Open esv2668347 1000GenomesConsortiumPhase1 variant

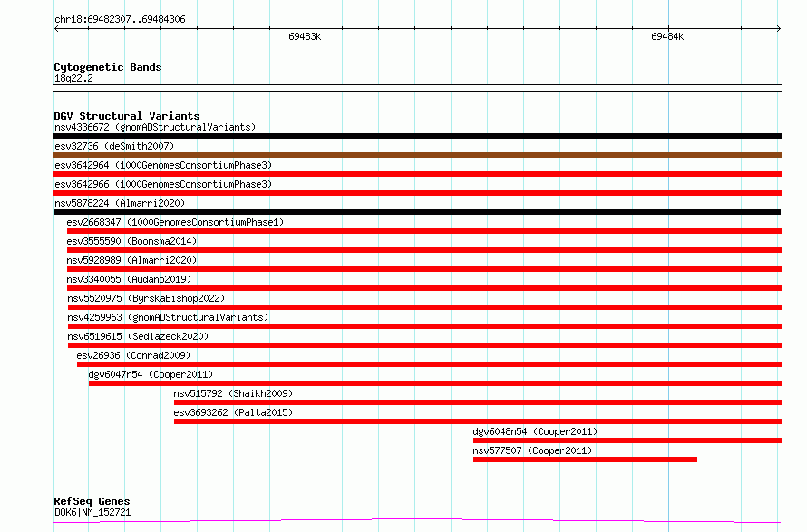point(175,222)
